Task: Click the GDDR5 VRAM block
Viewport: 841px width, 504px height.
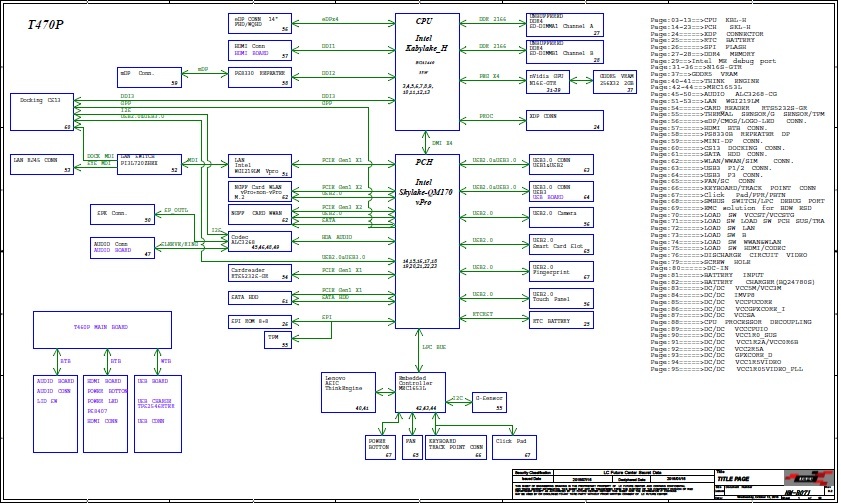Action: click(x=615, y=82)
